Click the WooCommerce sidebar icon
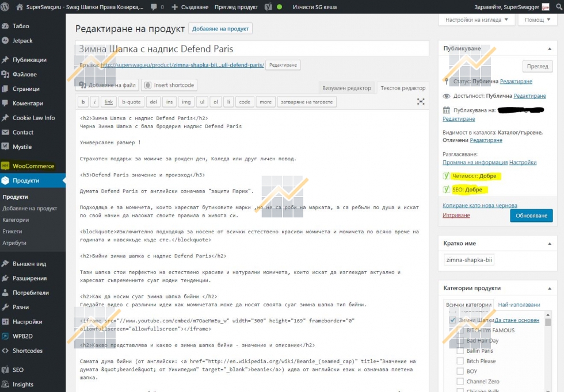 pos(5,166)
